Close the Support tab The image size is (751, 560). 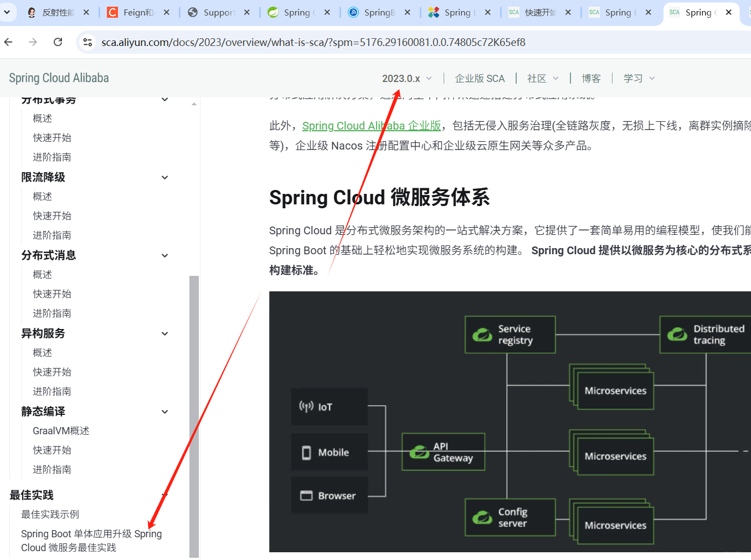tap(247, 12)
